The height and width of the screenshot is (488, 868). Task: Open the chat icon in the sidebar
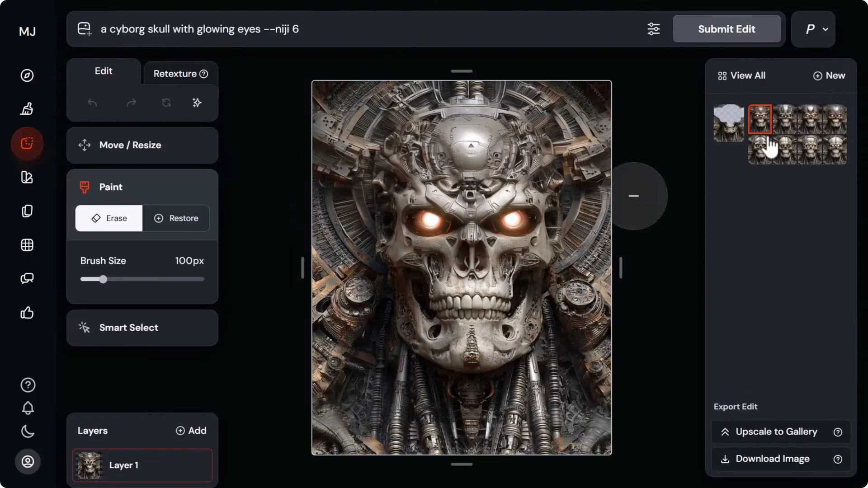[x=27, y=278]
